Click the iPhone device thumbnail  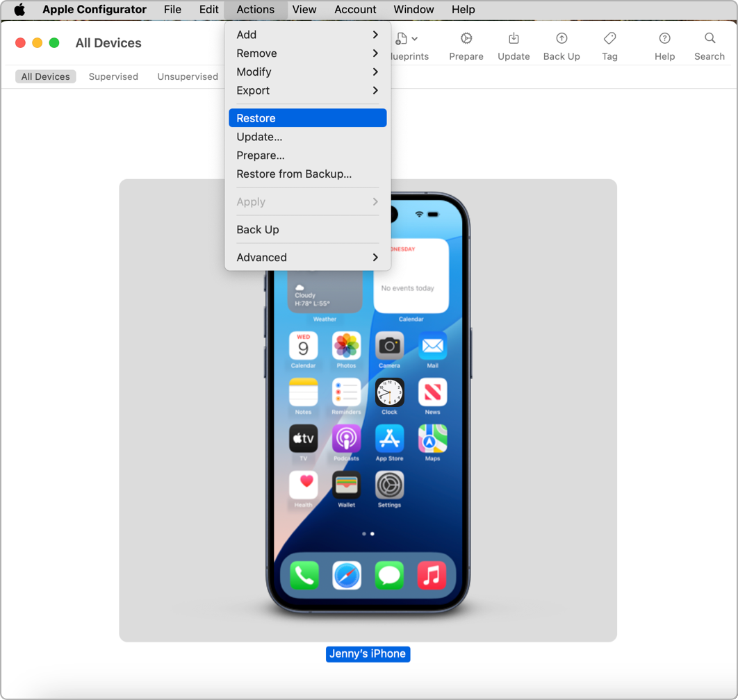coord(368,431)
